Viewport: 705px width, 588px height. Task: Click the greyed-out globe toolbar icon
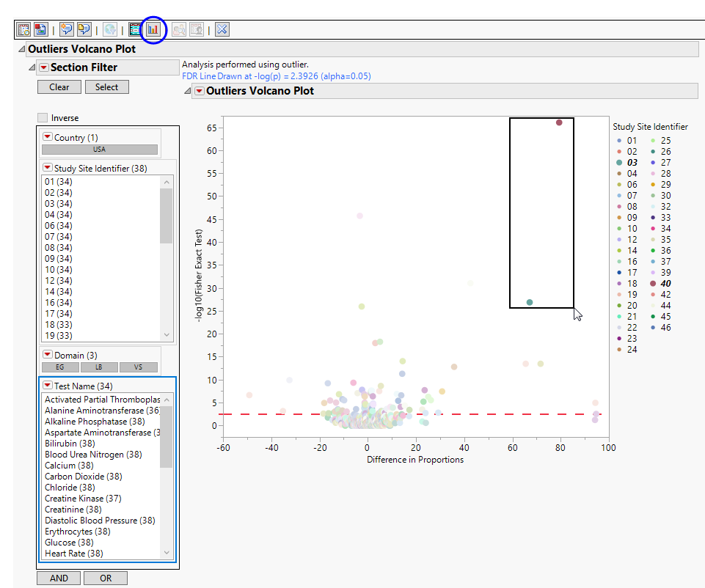[x=109, y=30]
